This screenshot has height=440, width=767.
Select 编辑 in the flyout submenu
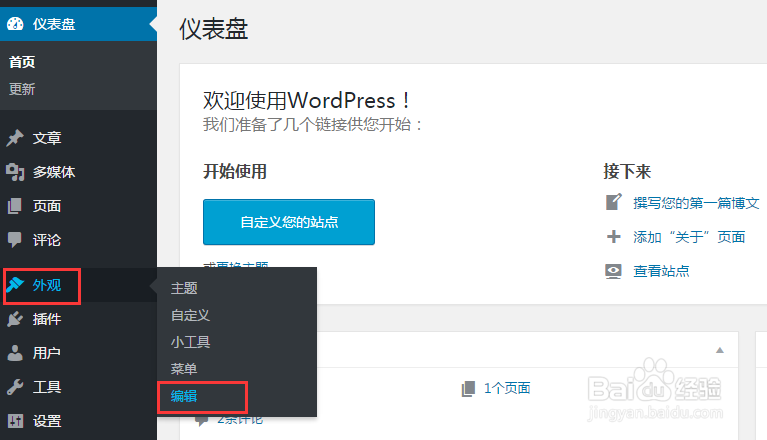tap(184, 396)
